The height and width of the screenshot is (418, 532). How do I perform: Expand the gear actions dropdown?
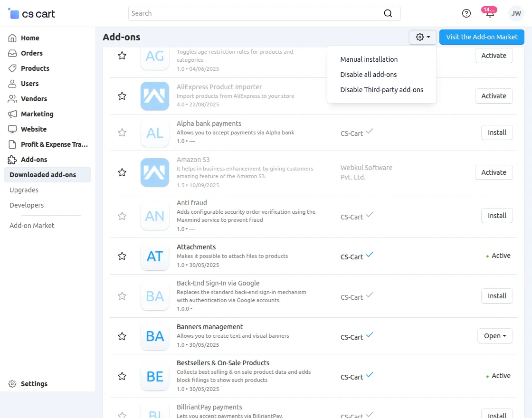(x=422, y=37)
